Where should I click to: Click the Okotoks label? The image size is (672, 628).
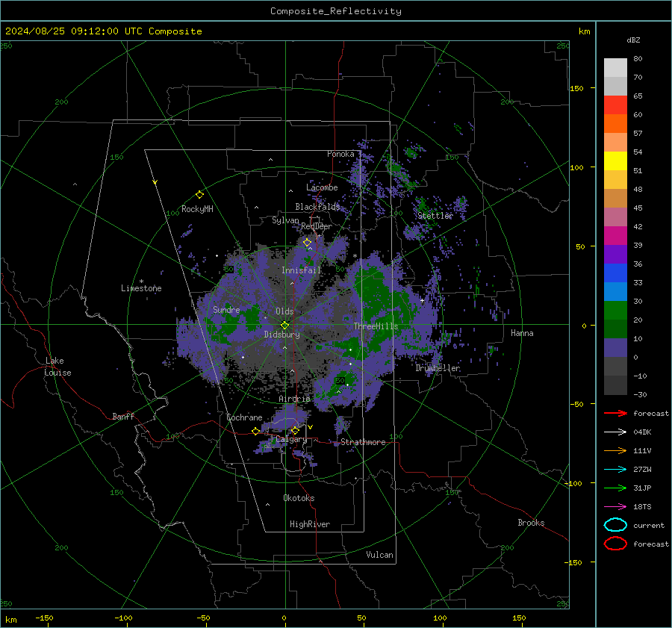click(x=299, y=498)
